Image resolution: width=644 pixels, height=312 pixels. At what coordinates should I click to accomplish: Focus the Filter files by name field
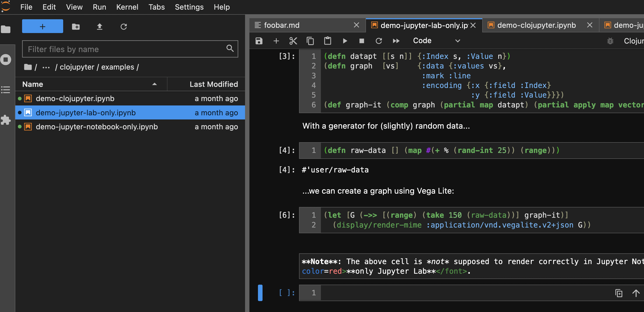[x=130, y=49]
